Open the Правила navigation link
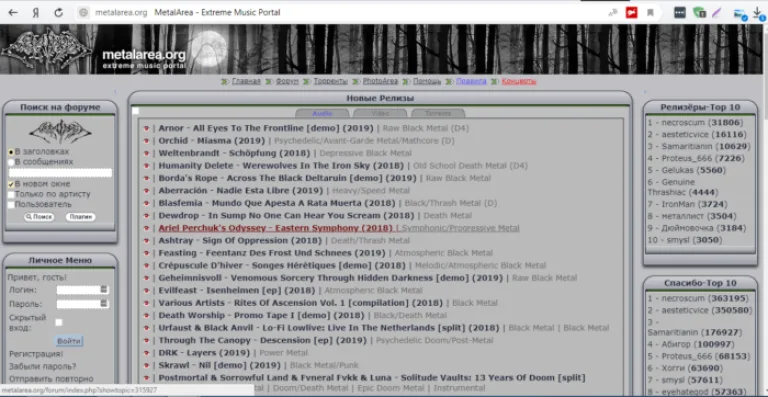Viewport: 768px width, 397px height. [471, 81]
